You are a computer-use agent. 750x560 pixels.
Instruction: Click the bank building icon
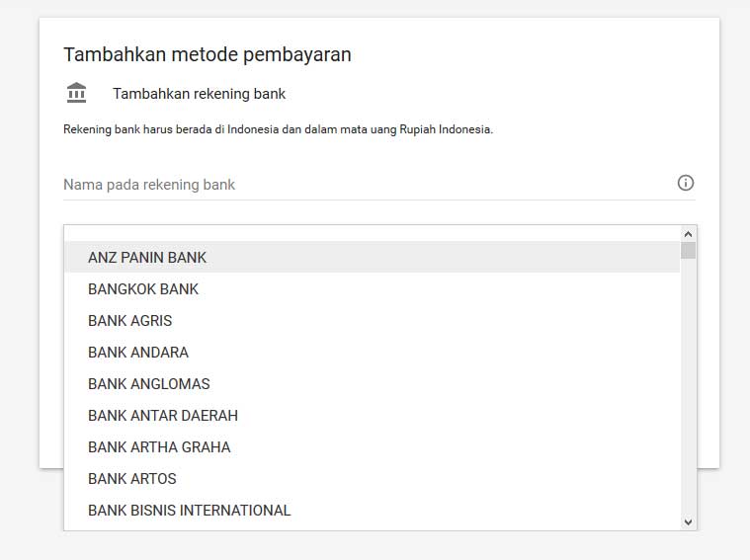pos(76,93)
